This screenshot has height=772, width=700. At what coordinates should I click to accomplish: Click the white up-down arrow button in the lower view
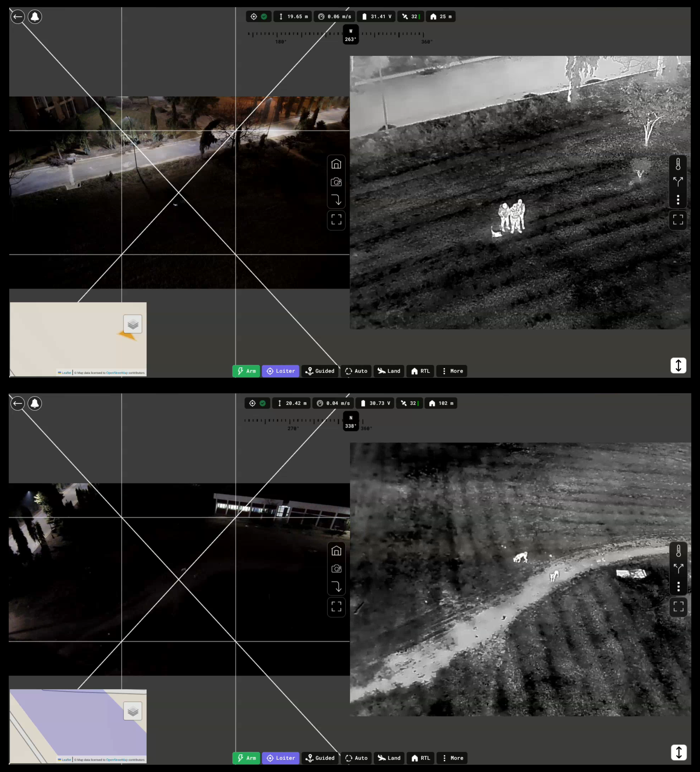pos(678,752)
